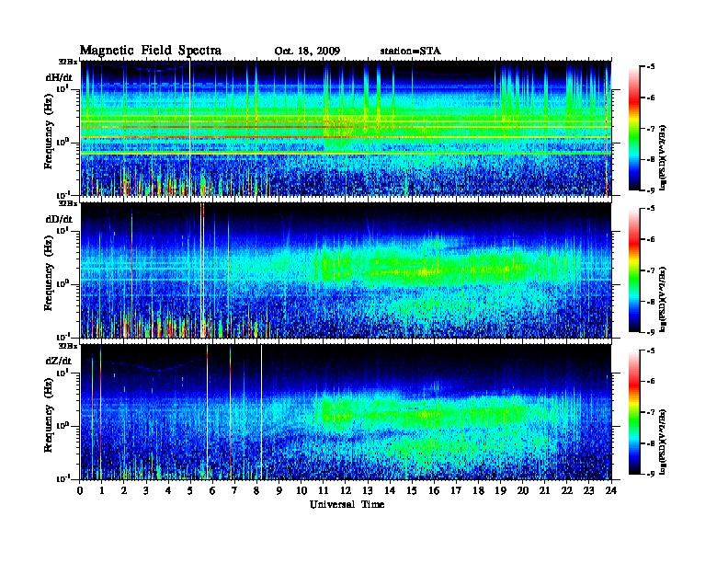Click hour tick label "3" on time axis
728x563 pixels.
pyautogui.click(x=146, y=490)
